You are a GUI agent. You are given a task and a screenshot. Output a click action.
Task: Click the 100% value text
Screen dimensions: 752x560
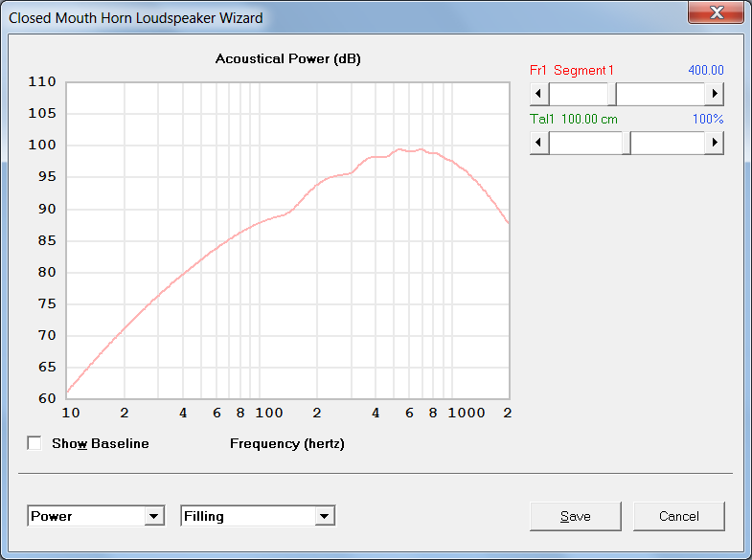point(708,119)
